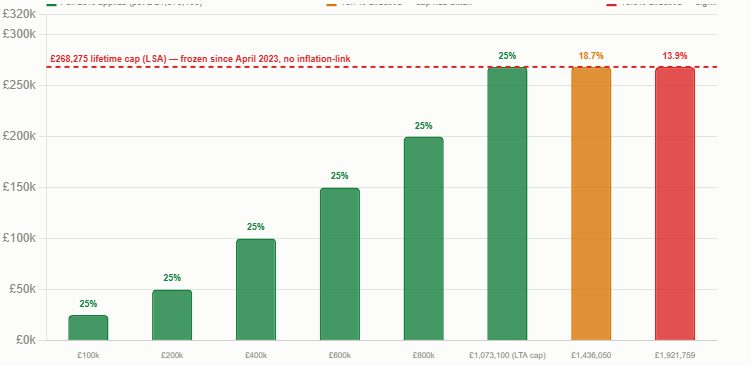Screen dimensions: 751x366
Task: Click the 25% label above the £100k bar
Action: pos(88,304)
